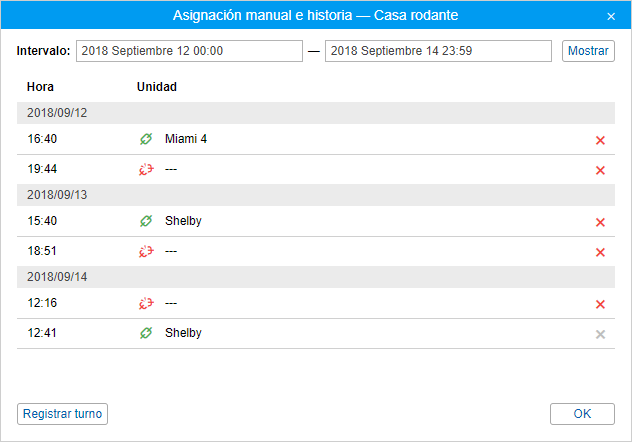Screen dimensions: 632x442
Task: Click the green assign icon beside Miami 4
Action: coord(145,139)
